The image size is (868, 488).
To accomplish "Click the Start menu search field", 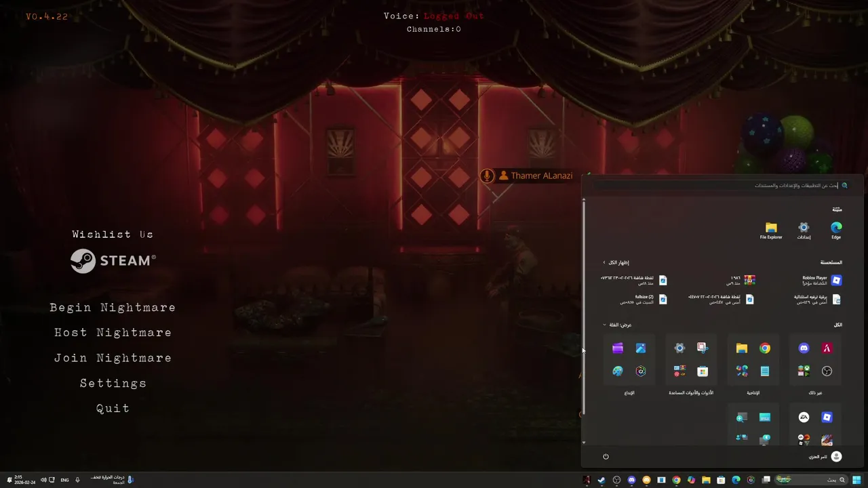I will (722, 185).
